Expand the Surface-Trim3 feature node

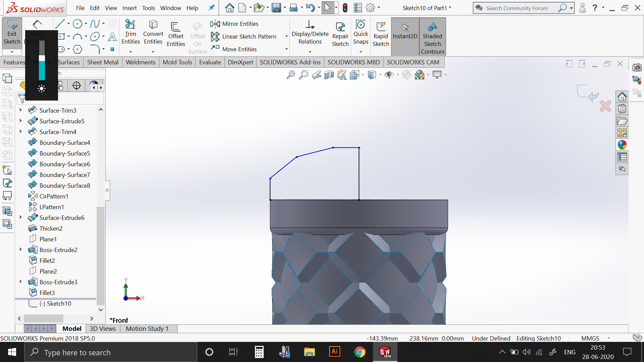pyautogui.click(x=20, y=110)
